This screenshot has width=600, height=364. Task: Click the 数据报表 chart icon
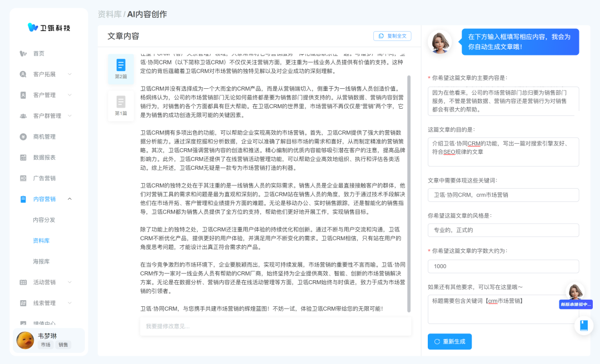23,158
